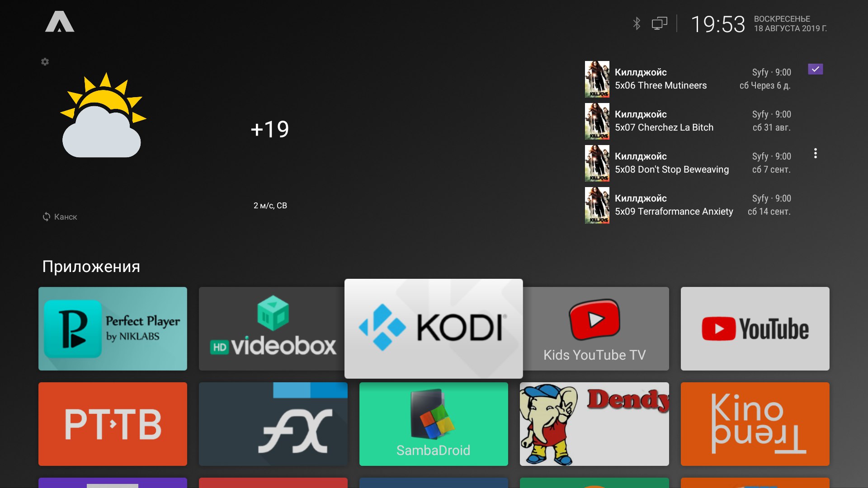Click the +19 temperature reading
This screenshot has height=488, width=868.
click(270, 129)
